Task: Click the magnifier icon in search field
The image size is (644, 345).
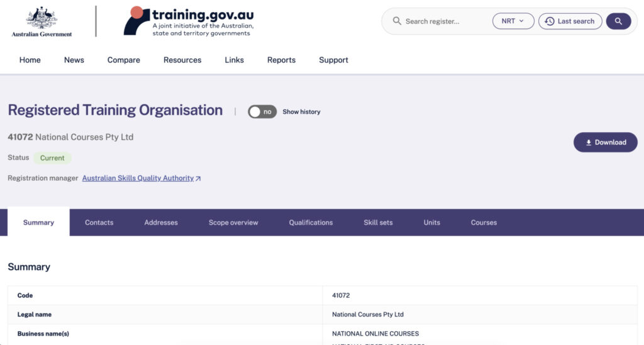Action: tap(397, 21)
